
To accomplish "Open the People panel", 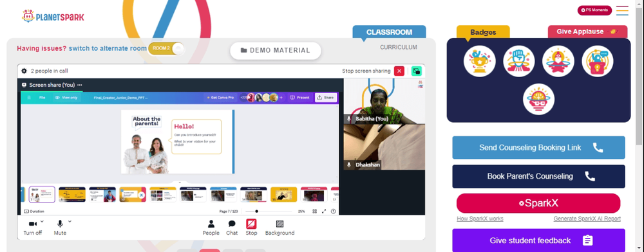I will click(x=211, y=228).
